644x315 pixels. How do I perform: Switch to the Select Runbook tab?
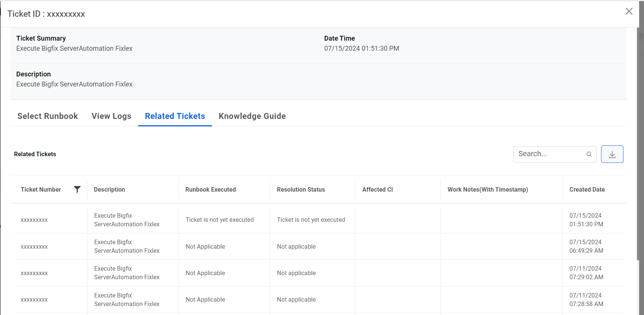click(47, 116)
